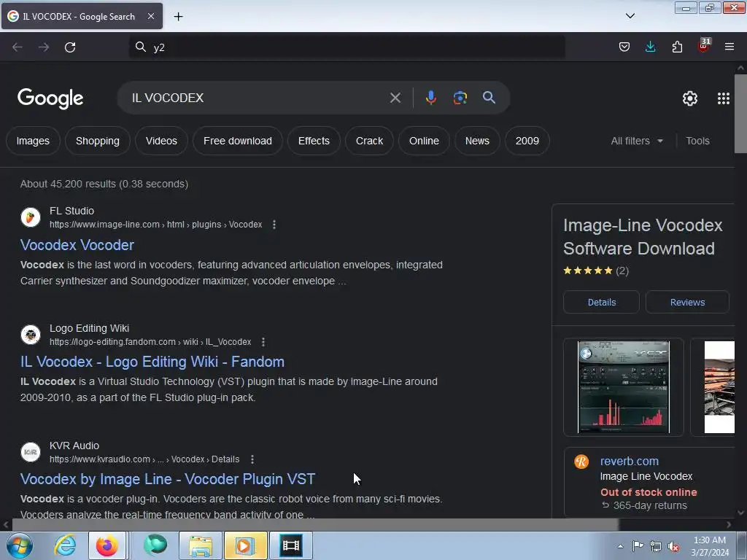The width and height of the screenshot is (747, 560).
Task: Open Google apps grid
Action: point(723,98)
